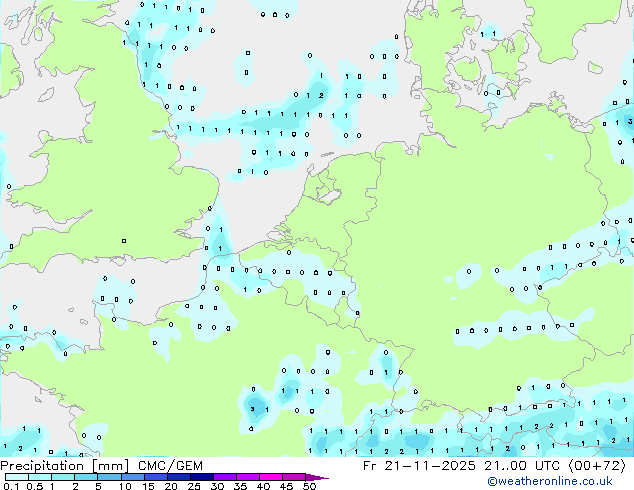Click the 25–30 mm dark navy swatch
Screen dimensions: 634x490
(x=202, y=477)
